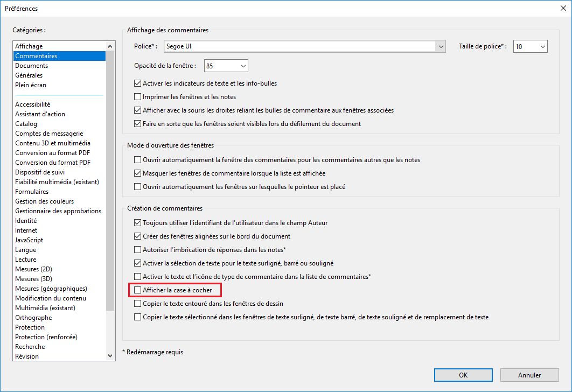Select Contenu 3D et multimédia
Screen dimensions: 572x392
(x=59, y=143)
